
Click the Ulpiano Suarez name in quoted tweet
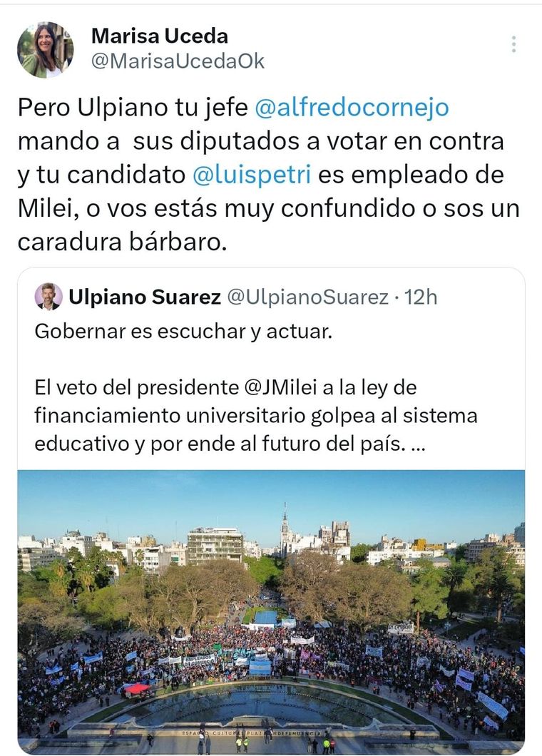[x=145, y=297]
